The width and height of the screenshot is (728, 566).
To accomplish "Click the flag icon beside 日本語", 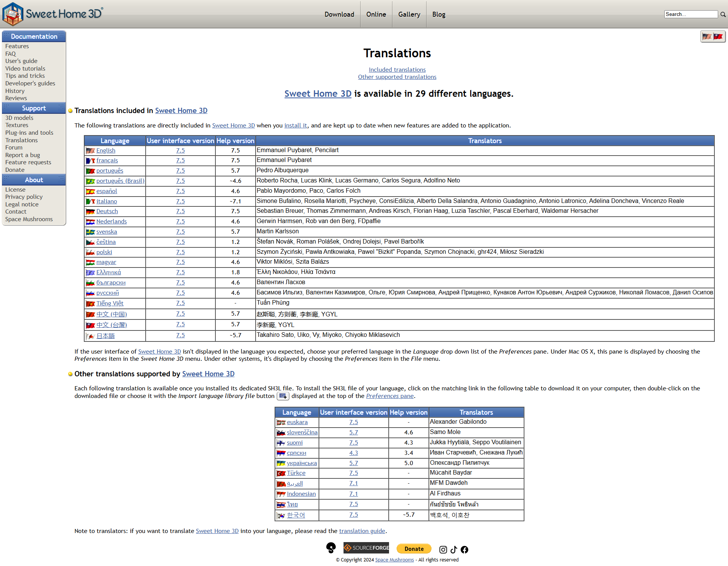I will [x=90, y=336].
